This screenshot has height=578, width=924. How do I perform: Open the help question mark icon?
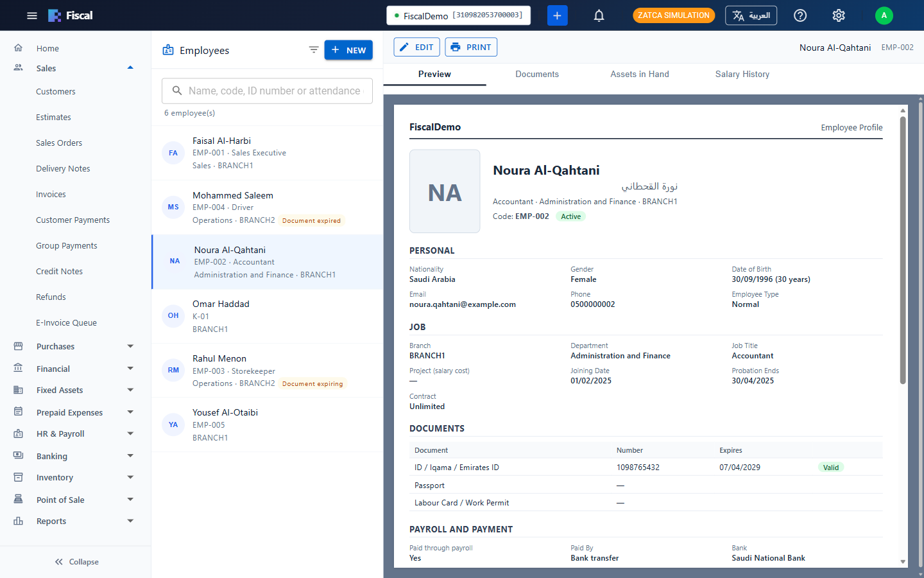point(800,15)
